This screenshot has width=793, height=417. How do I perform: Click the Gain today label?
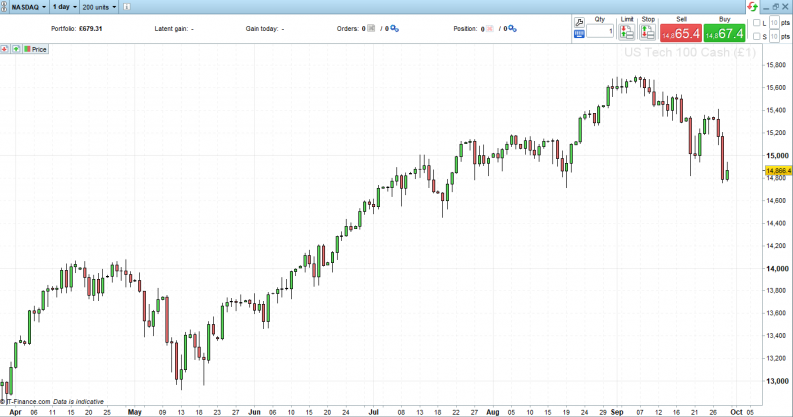point(262,29)
